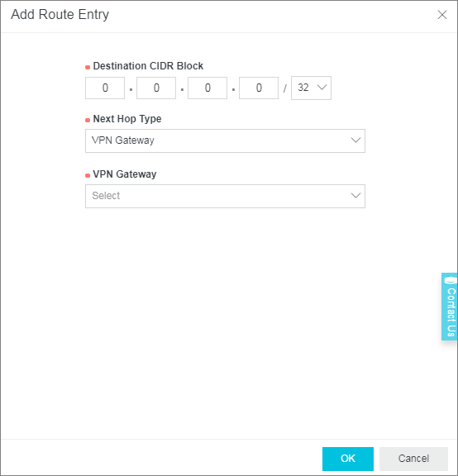Focus the second octet field of CIDR block
The height and width of the screenshot is (476, 458).
(x=156, y=88)
